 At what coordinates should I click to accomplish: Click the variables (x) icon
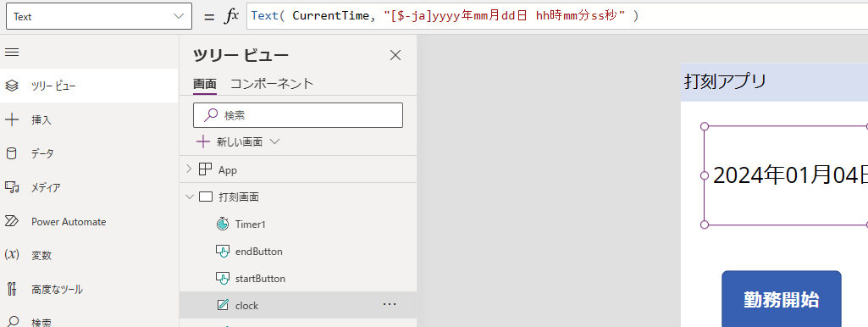(x=12, y=255)
